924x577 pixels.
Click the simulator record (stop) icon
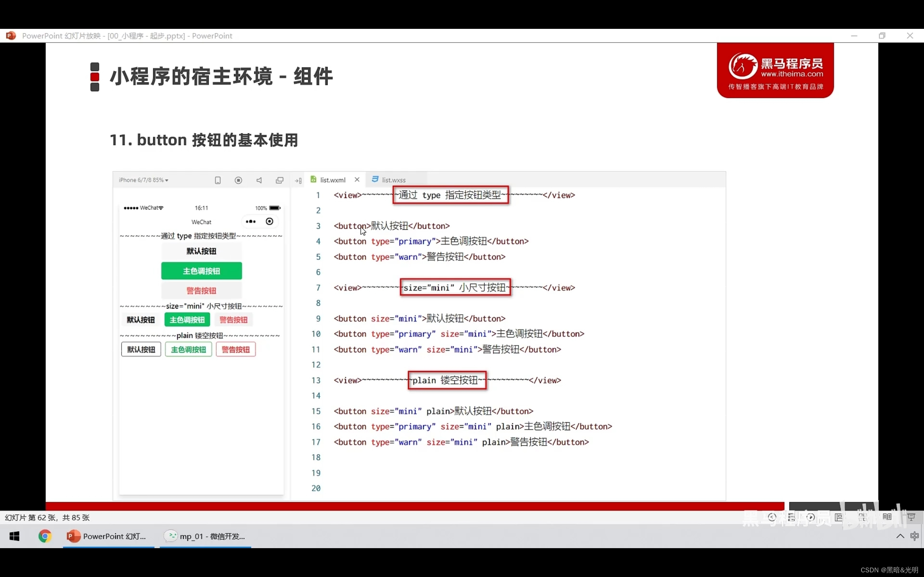[x=238, y=180]
